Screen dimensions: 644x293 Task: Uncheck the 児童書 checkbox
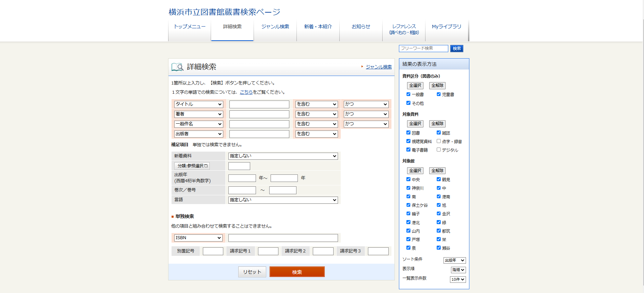tap(439, 94)
